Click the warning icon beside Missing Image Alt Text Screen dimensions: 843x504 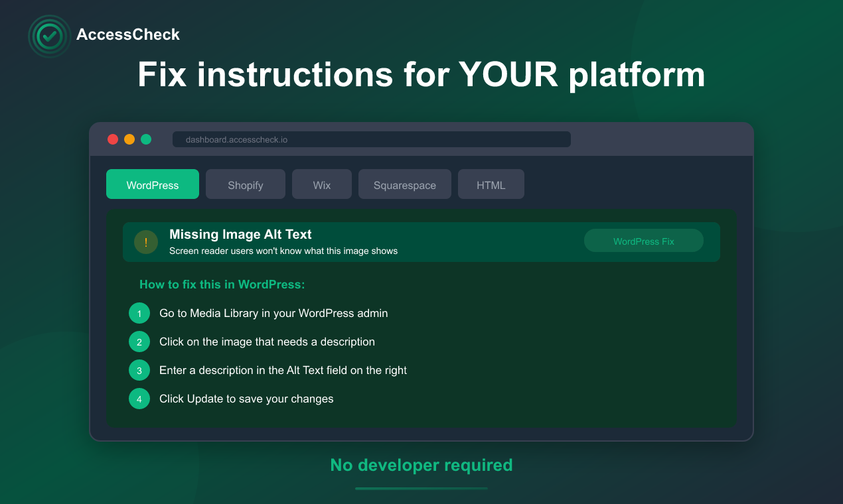pos(146,242)
